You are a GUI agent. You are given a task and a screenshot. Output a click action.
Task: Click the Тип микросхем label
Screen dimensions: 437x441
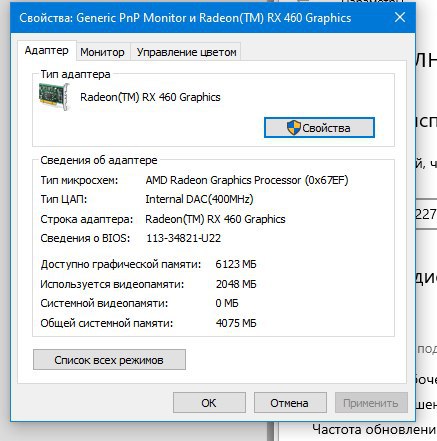pos(79,180)
